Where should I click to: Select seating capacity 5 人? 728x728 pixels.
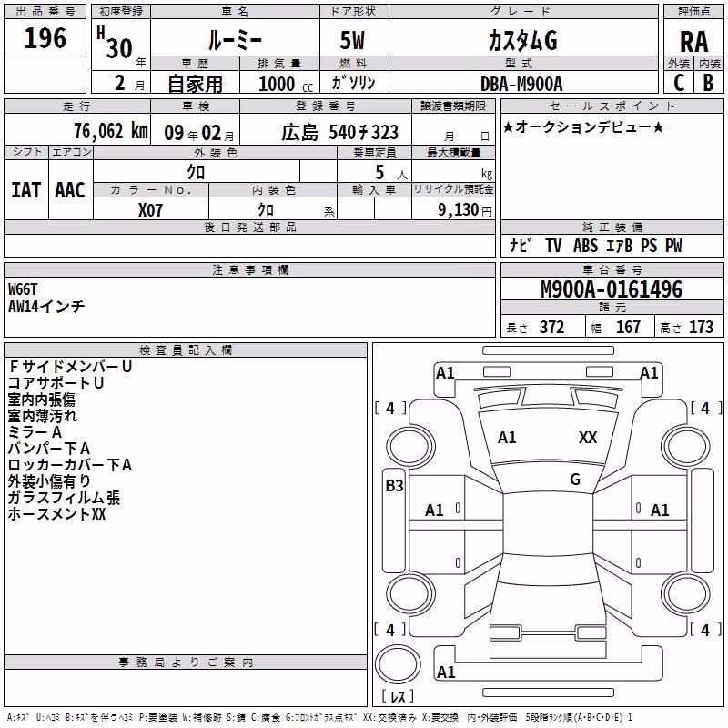click(391, 173)
